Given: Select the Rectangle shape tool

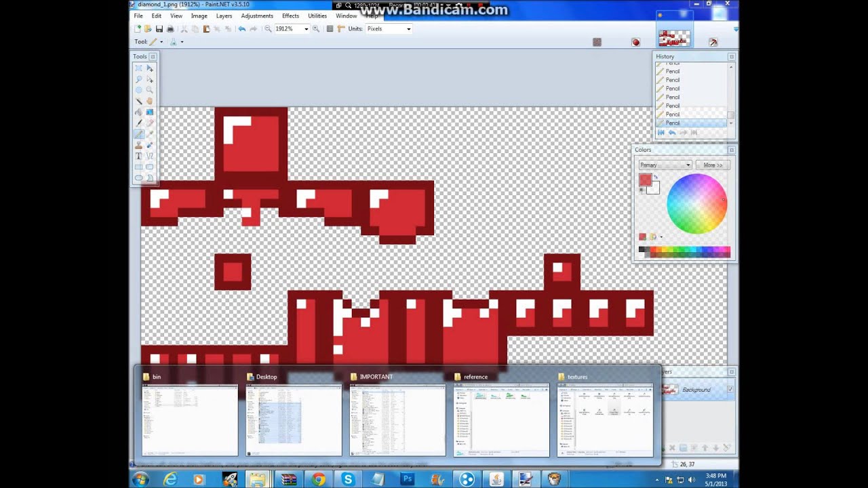Looking at the screenshot, I should [x=138, y=167].
